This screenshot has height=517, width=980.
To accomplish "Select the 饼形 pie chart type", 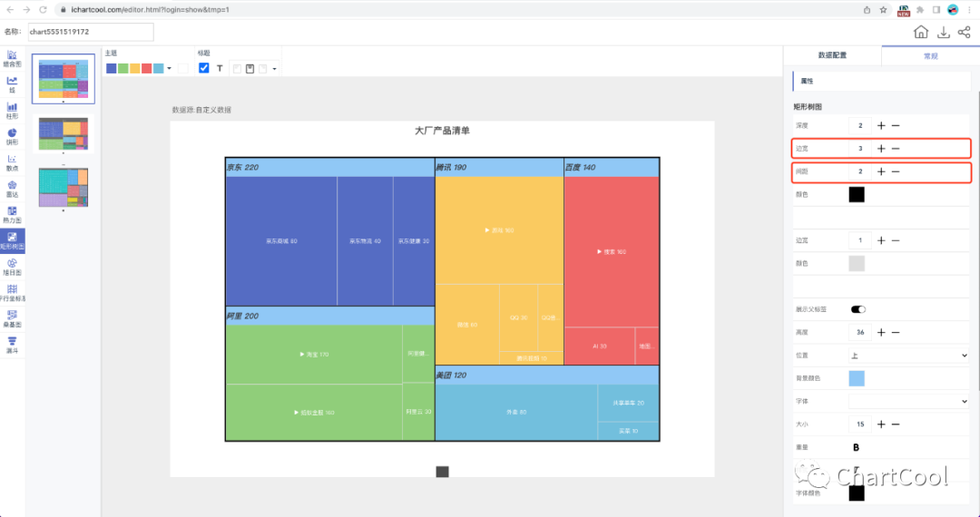I will 12,137.
